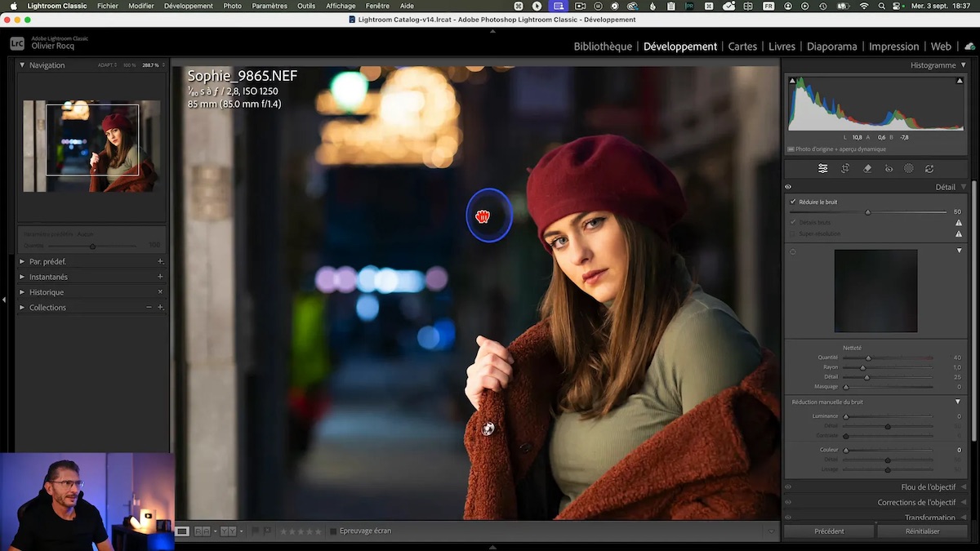Toggle Transformation panel visibility eye

(788, 518)
